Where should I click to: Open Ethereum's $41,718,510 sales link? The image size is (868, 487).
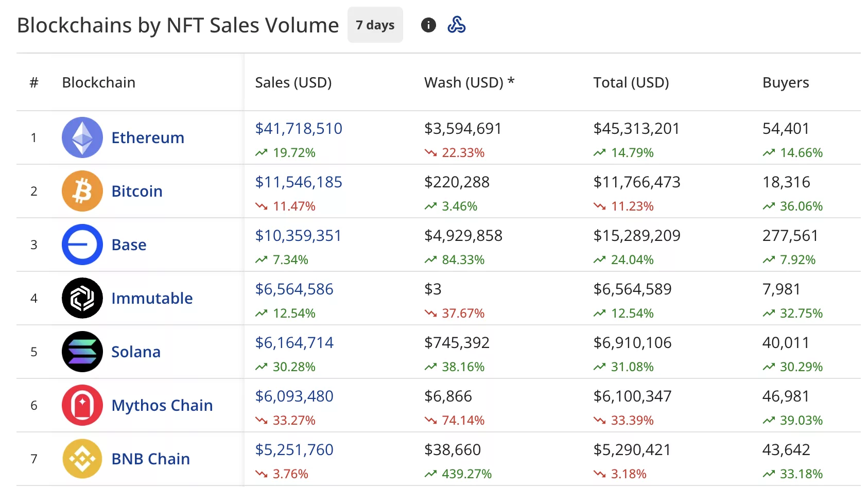tap(299, 128)
